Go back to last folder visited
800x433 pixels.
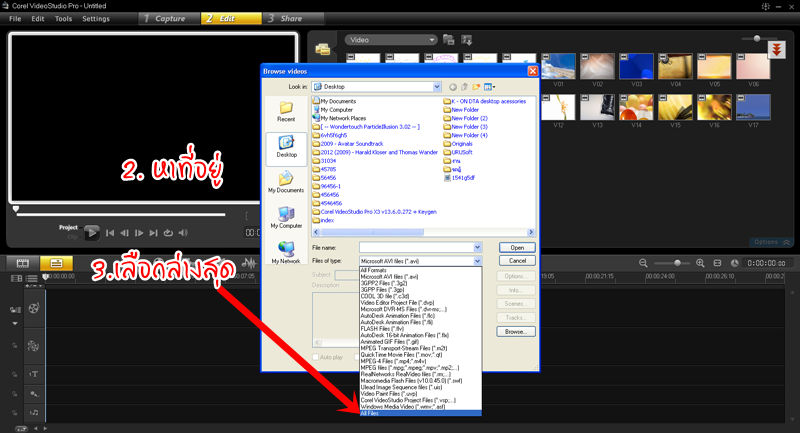(x=453, y=87)
